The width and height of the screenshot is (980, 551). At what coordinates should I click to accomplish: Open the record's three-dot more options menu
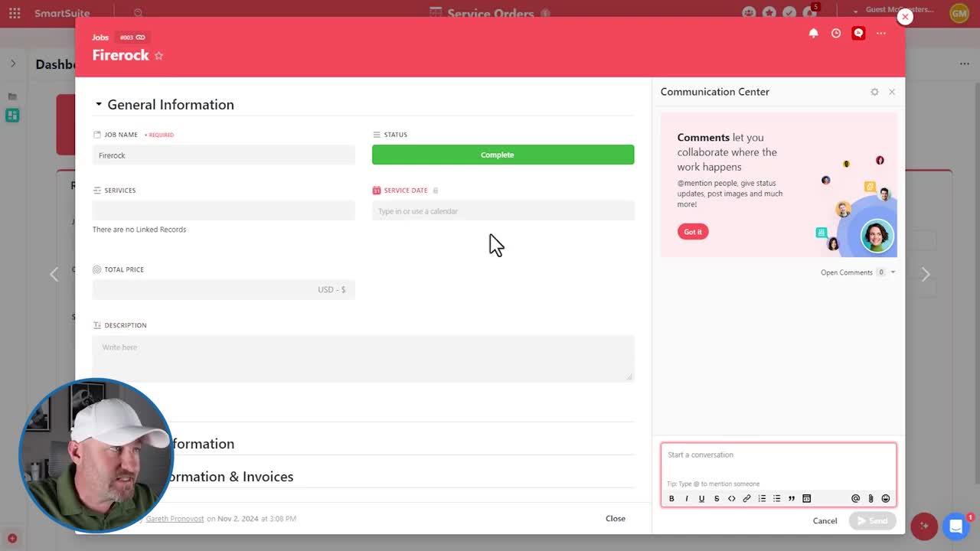881,34
